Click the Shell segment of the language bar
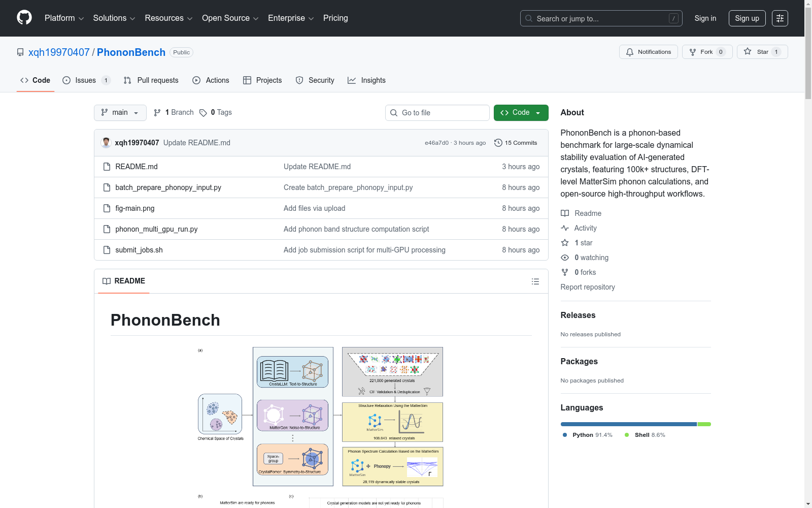This screenshot has width=812, height=508. [704, 424]
